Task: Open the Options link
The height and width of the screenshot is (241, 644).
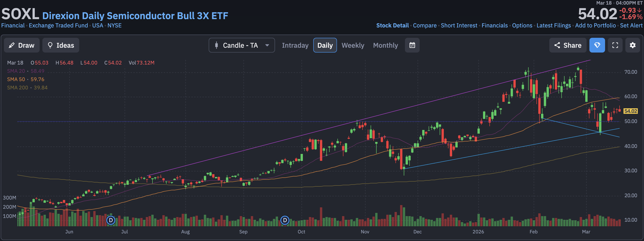Action: coord(522,26)
